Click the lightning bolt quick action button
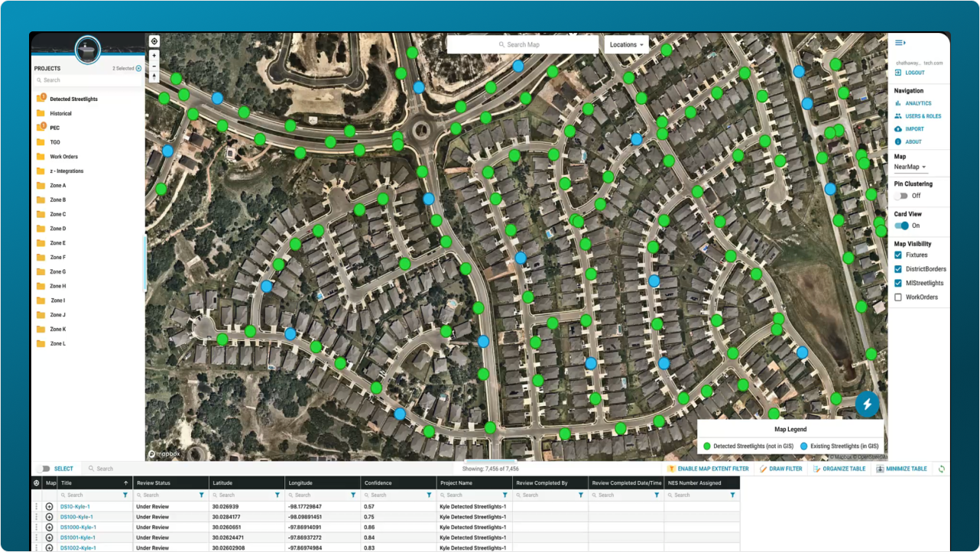Viewport: 980px width, 552px height. (x=867, y=404)
